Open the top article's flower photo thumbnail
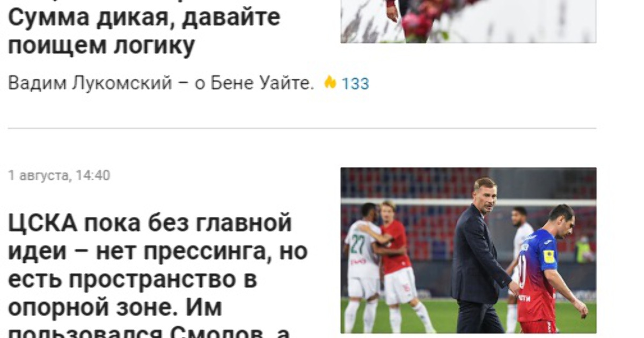Image resolution: width=644 pixels, height=338 pixels. (x=468, y=21)
